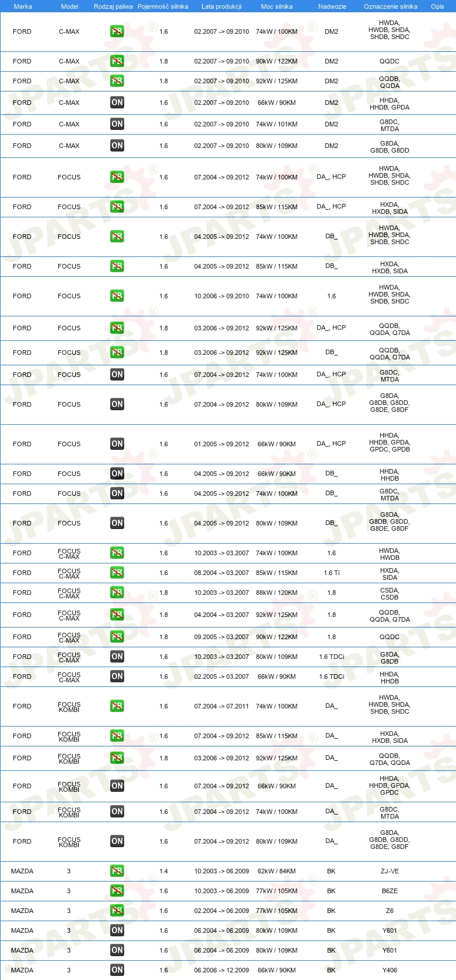Click petrol icon in FOCUS 04.2005 85kW / 115KM DB_ row
The height and width of the screenshot is (980, 456).
[117, 266]
